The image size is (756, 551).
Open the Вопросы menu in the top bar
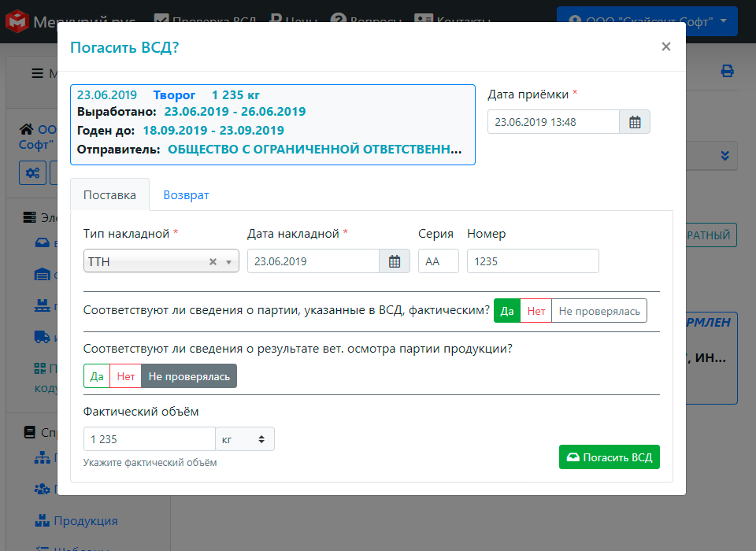click(x=367, y=21)
